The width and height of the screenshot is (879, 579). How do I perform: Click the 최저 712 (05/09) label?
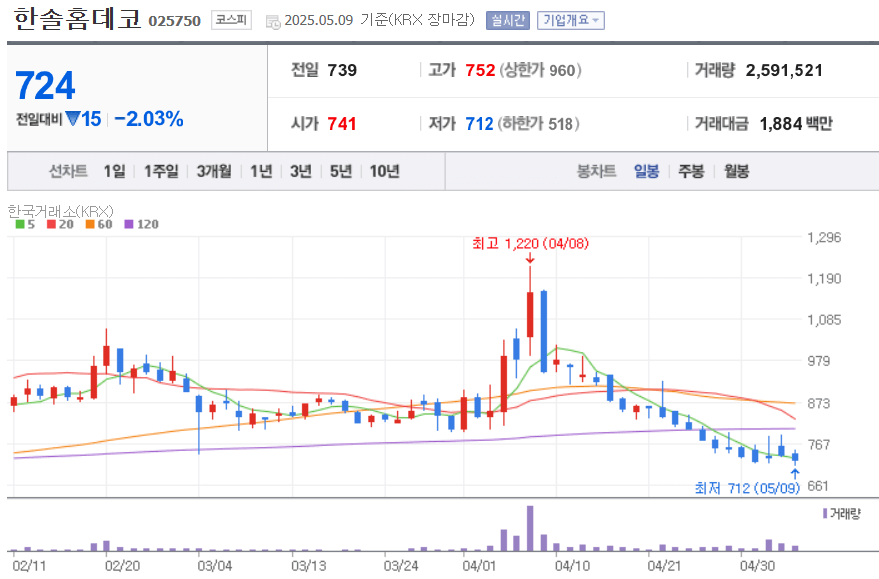747,488
